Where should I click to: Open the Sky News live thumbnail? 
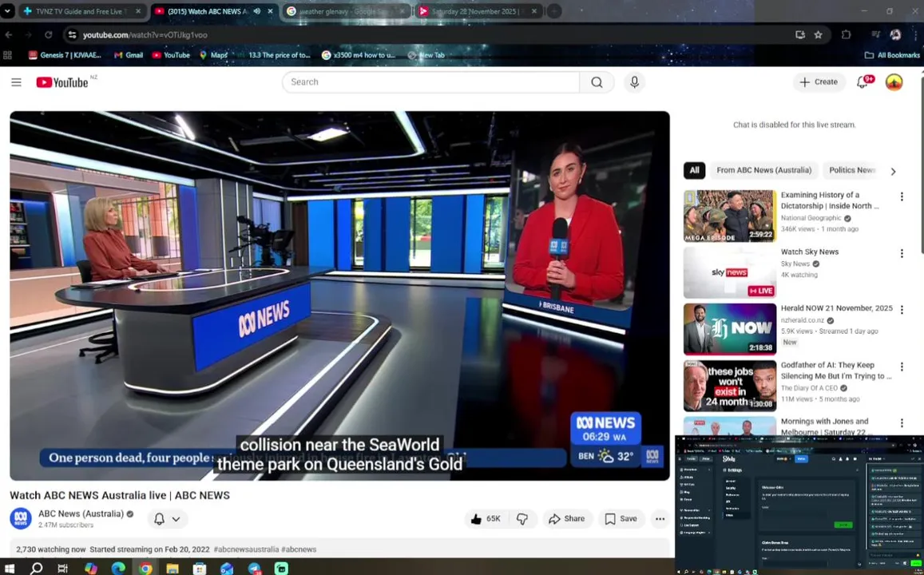click(x=729, y=273)
